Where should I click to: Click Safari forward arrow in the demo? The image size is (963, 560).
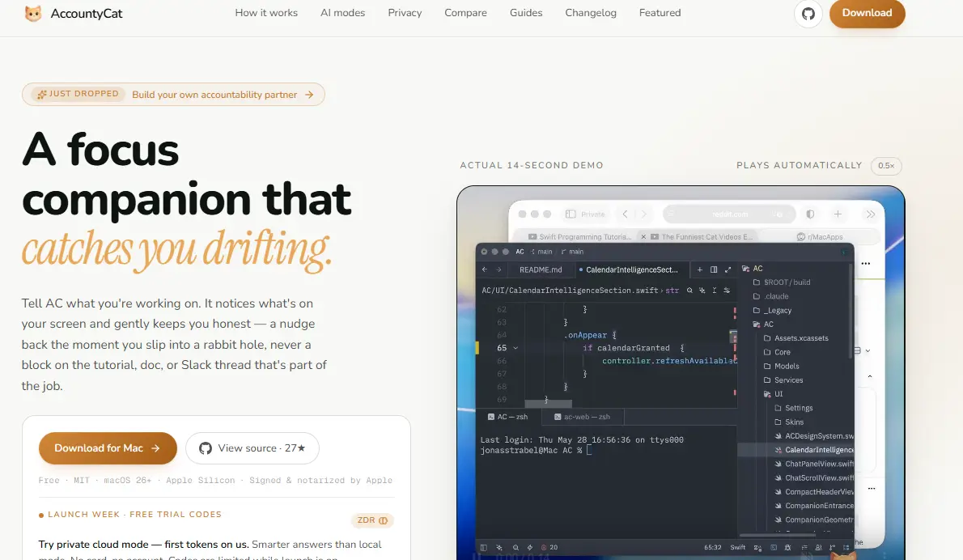tap(643, 214)
